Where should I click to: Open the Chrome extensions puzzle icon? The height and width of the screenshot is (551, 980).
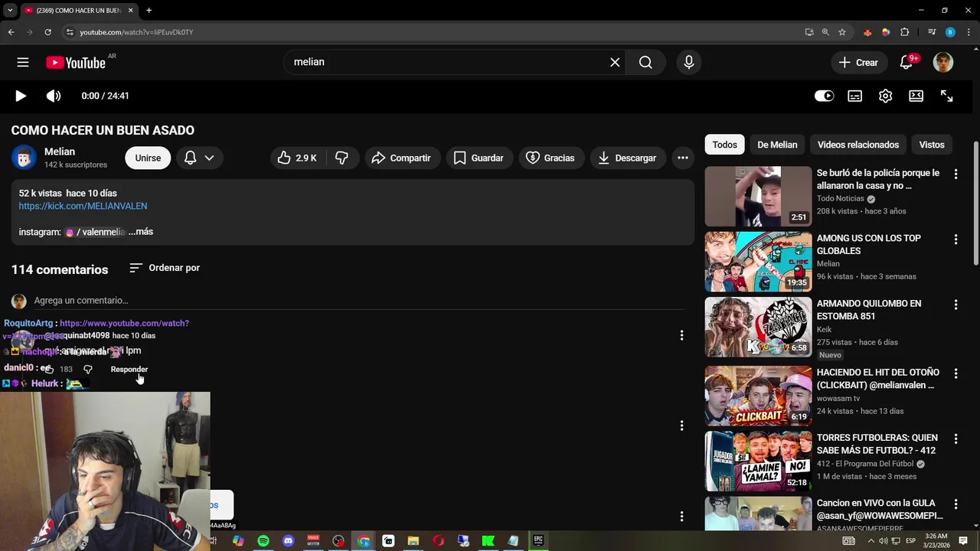[x=905, y=32]
